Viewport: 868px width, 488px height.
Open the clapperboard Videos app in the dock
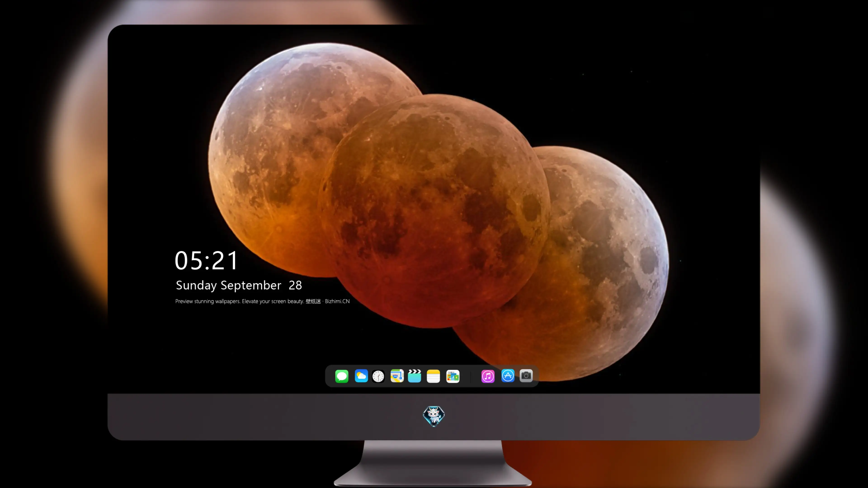click(415, 376)
